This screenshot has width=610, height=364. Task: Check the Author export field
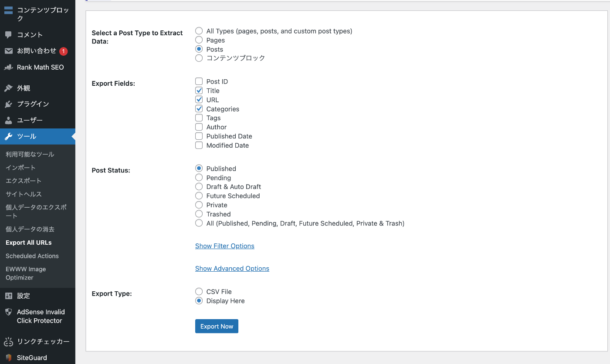(199, 127)
